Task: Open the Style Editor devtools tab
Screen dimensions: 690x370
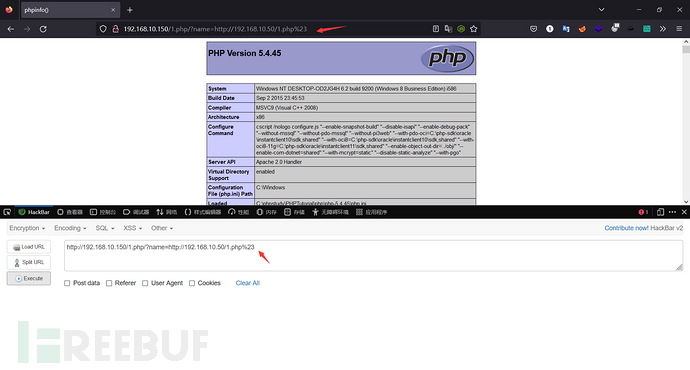Action: [x=203, y=212]
